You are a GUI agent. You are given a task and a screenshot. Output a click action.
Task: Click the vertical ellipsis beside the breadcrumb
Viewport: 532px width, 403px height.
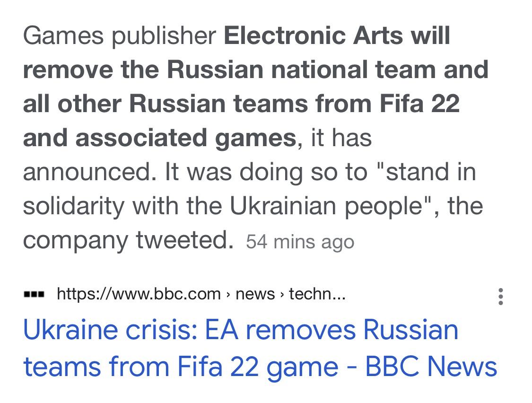pos(500,297)
